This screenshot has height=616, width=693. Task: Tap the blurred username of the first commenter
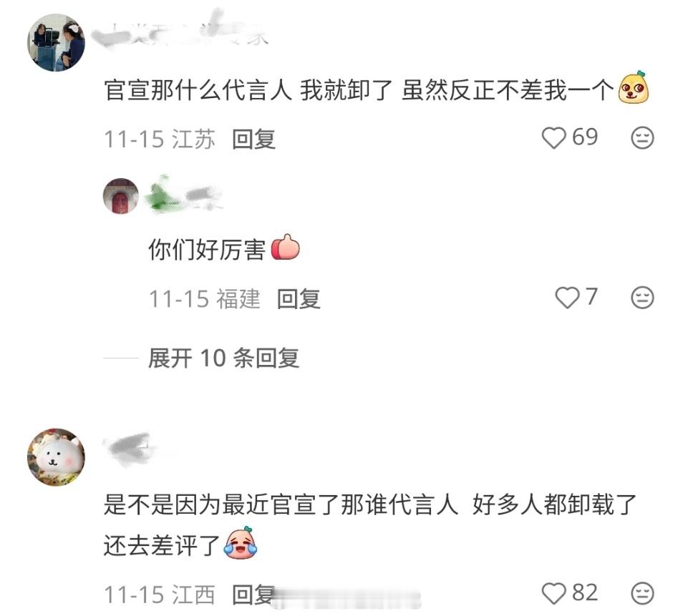tap(179, 31)
